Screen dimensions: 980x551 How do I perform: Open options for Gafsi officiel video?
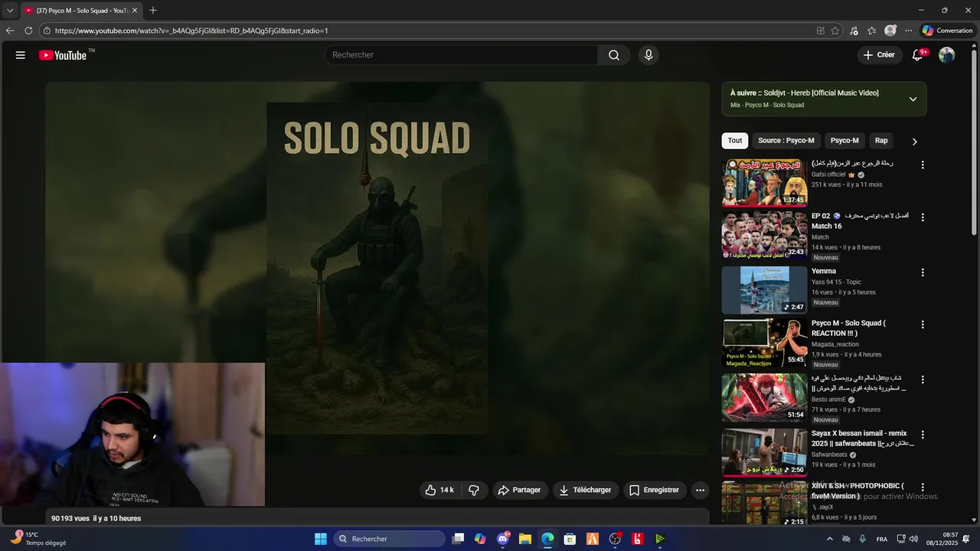923,165
